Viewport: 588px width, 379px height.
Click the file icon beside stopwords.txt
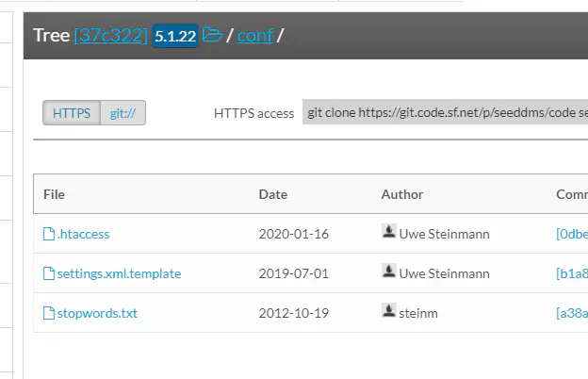pos(49,313)
